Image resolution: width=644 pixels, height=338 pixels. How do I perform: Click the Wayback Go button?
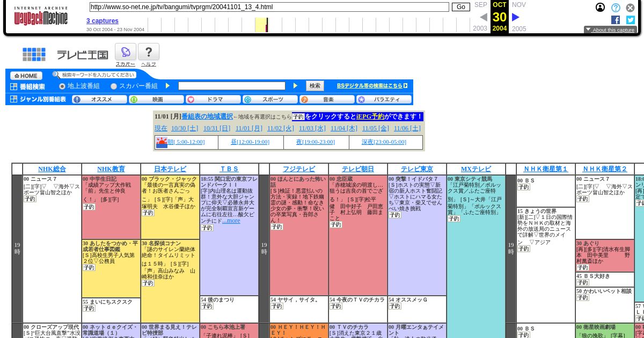tap(460, 7)
